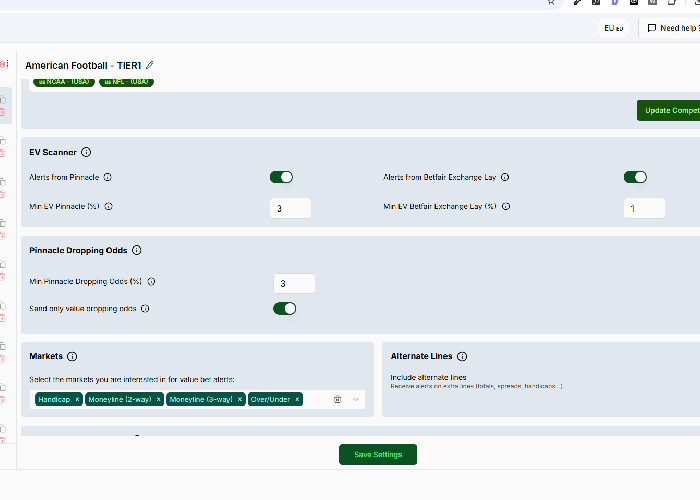700x500 pixels.
Task: Toggle Send only value dropping odds switch
Action: [284, 308]
